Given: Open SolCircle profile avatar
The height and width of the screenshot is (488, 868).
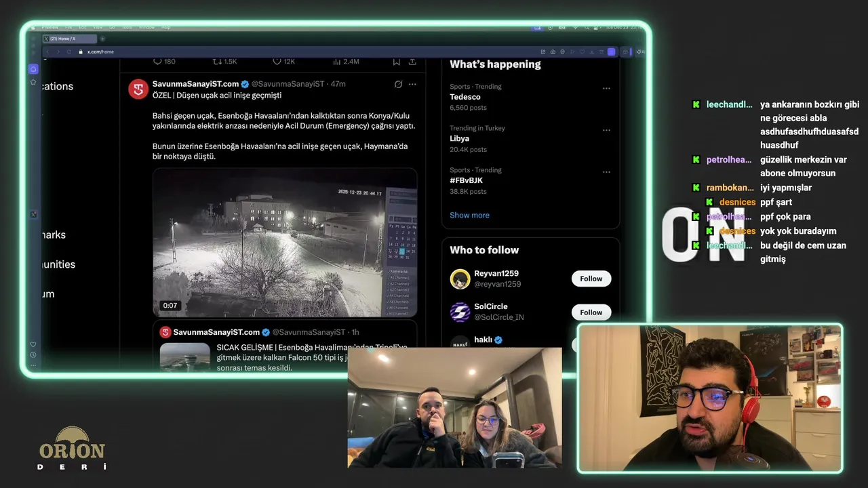Looking at the screenshot, I should pos(460,312).
